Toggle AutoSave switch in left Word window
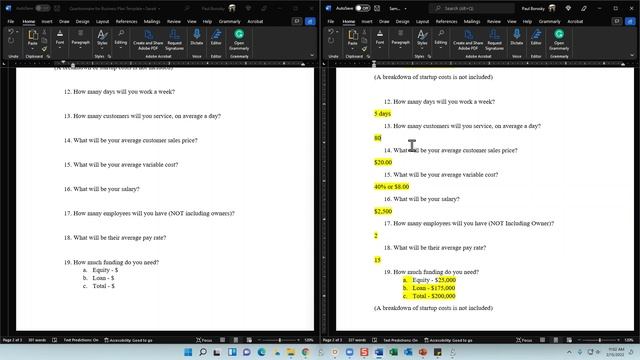Viewport: 640px width, 360px height. pos(42,8)
